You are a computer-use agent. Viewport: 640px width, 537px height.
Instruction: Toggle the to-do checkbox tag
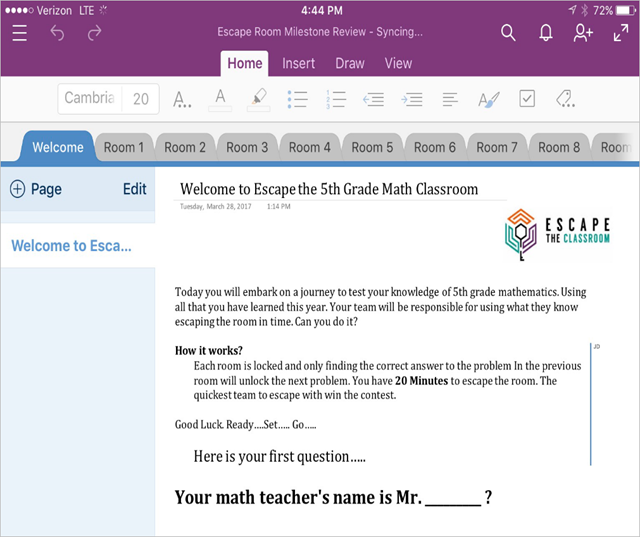coord(527,98)
